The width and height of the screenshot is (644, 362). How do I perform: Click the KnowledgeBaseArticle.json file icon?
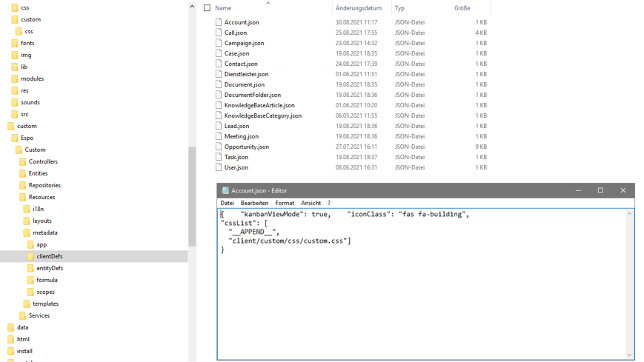[x=219, y=105]
